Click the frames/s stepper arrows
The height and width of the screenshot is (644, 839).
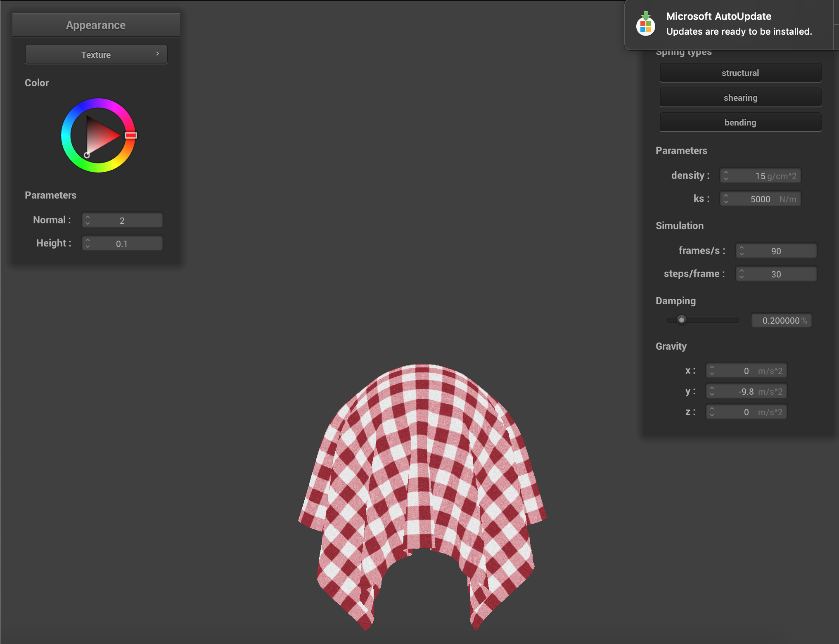point(742,251)
